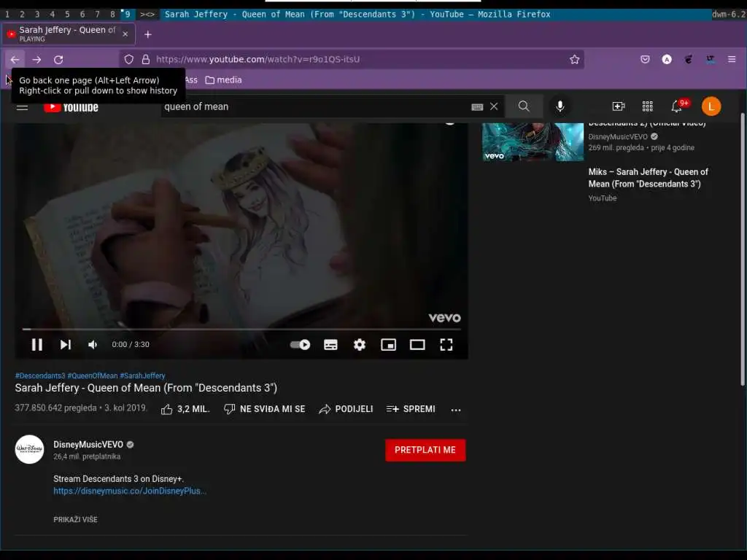Open the Miks Sarah Jeffery playlist

[648, 178]
